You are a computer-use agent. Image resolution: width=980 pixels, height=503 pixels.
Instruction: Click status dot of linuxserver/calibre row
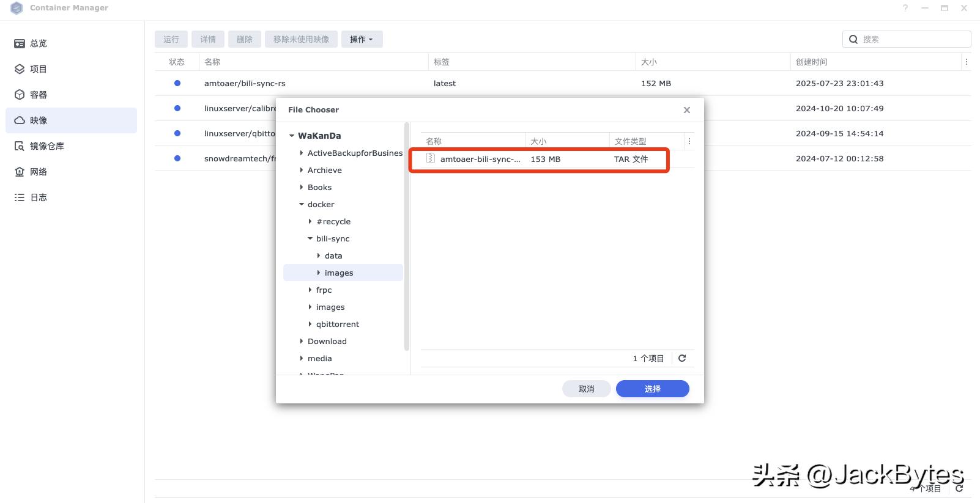[177, 108]
